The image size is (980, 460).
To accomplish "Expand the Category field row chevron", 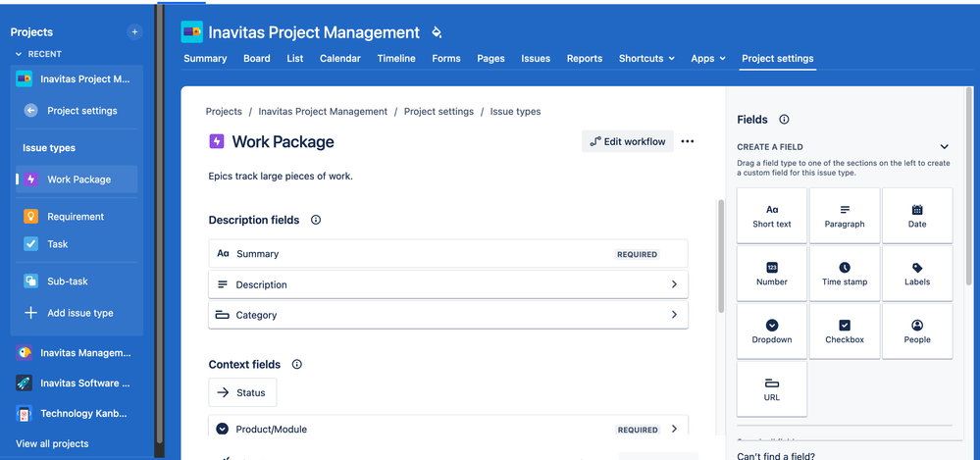I will [x=674, y=315].
